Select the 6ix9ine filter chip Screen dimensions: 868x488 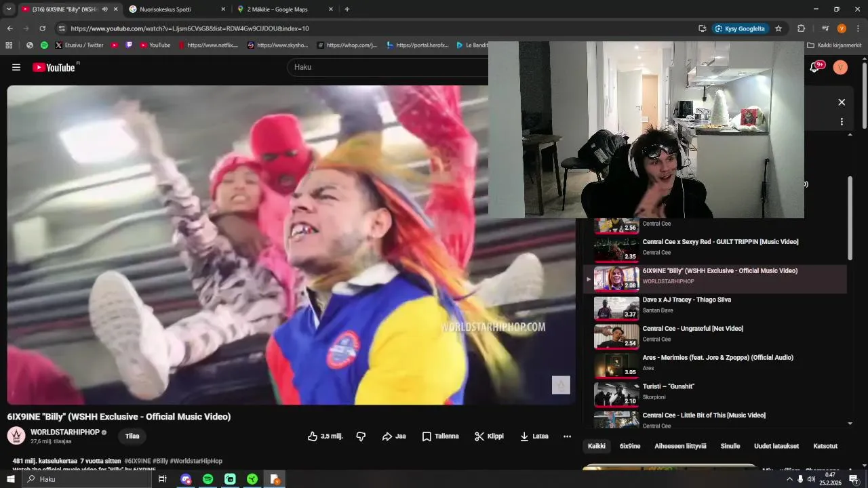coord(630,446)
